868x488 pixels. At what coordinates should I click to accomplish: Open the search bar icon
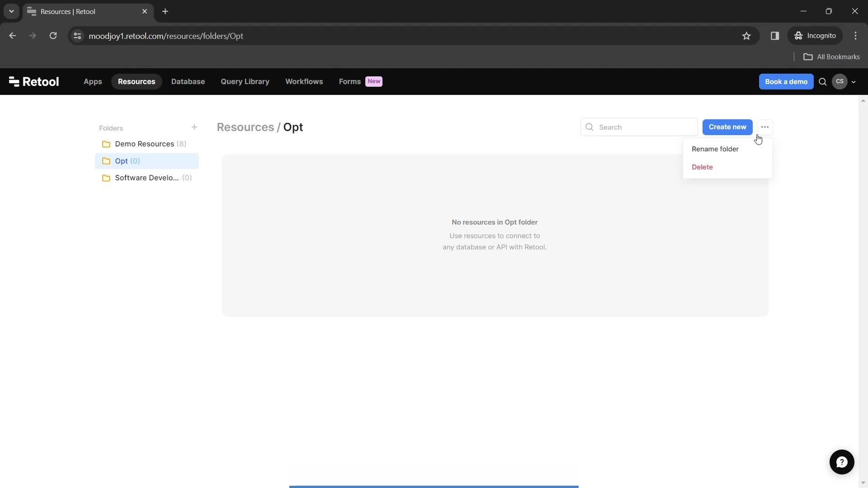tap(823, 82)
